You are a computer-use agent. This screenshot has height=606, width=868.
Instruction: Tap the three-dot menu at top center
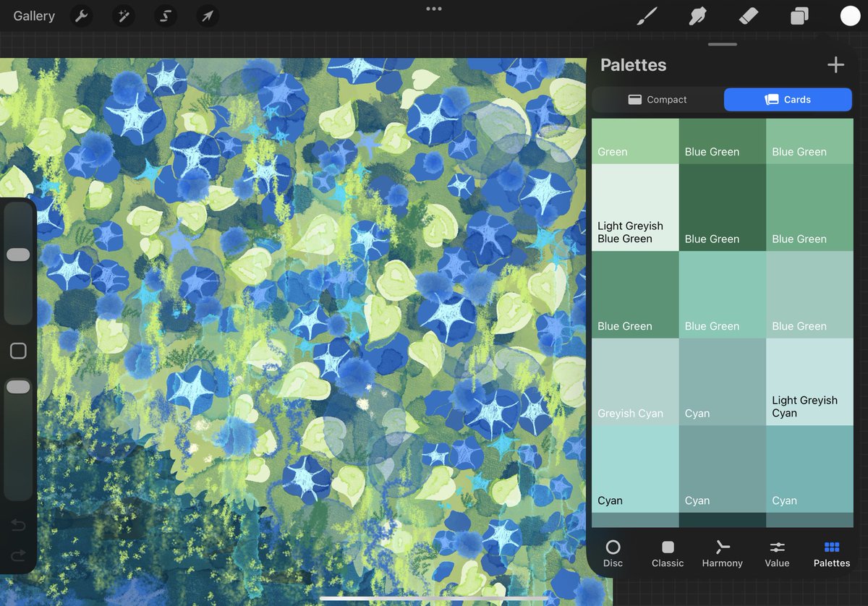(434, 9)
